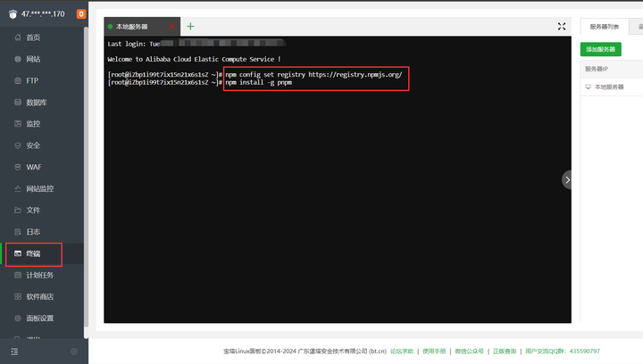Collapse server list panel with arrow
Screen dimensions: 643x364
[x=567, y=179]
